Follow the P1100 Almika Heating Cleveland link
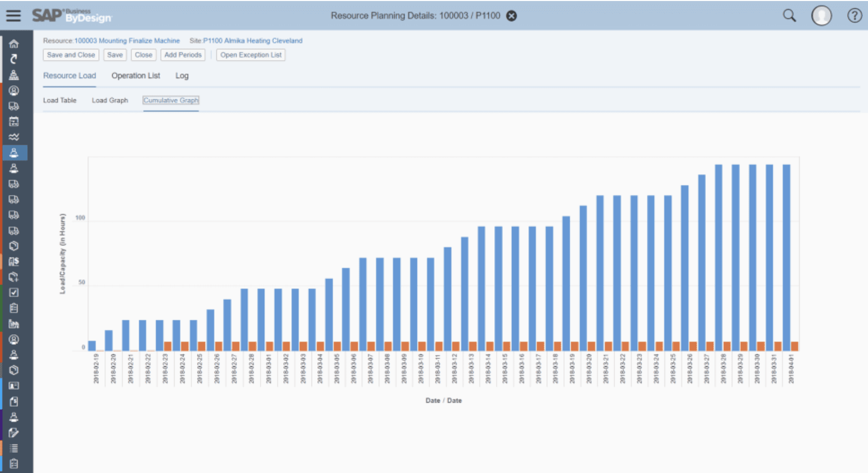Viewport: 868px width, 473px height. pyautogui.click(x=252, y=40)
